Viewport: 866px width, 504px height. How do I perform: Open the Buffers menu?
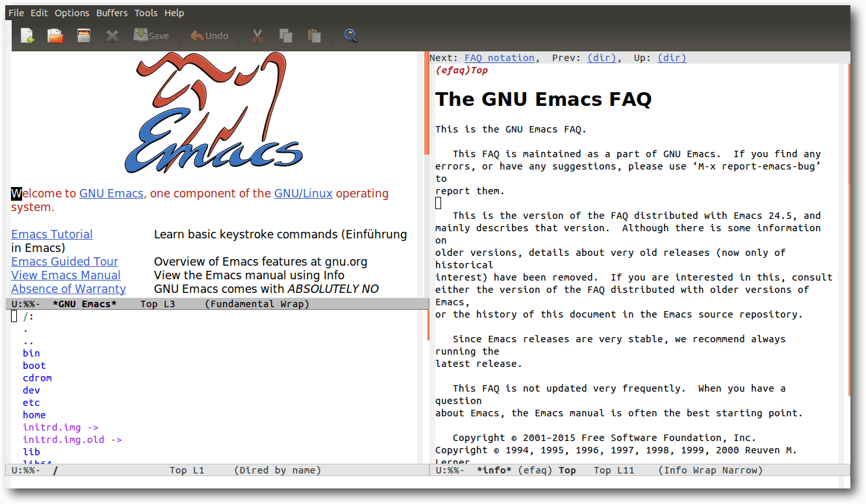click(x=112, y=13)
